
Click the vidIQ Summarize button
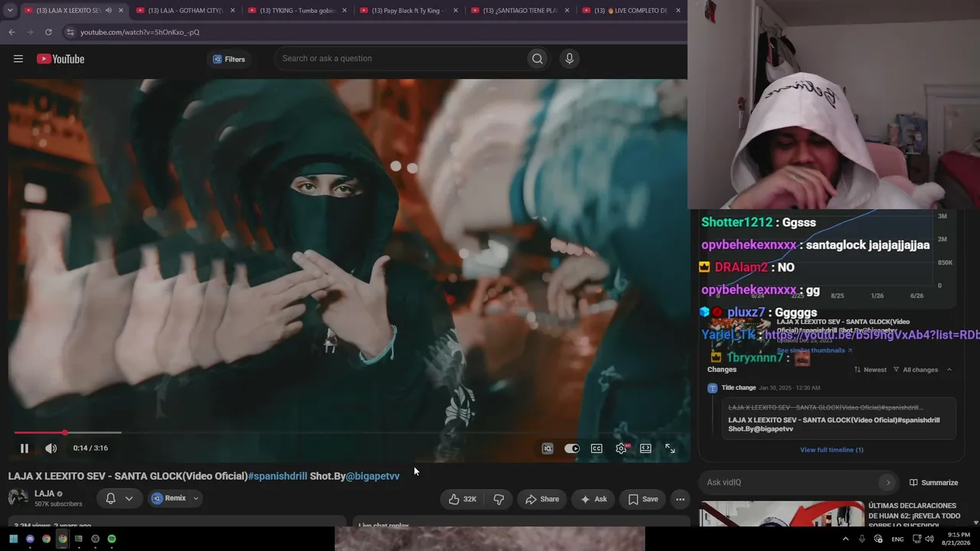coord(934,483)
